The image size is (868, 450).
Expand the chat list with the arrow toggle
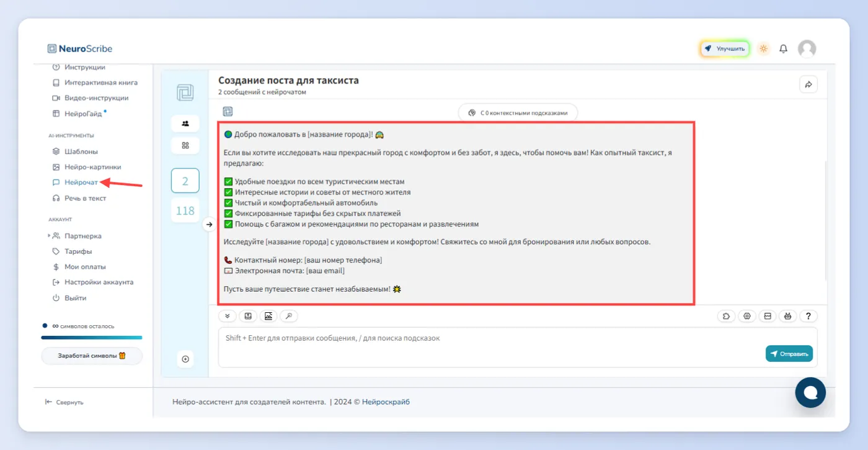209,224
